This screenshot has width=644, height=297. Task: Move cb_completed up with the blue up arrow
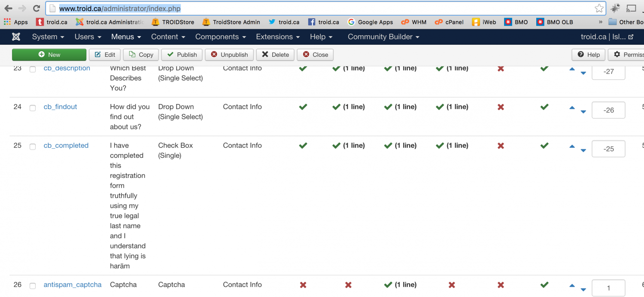tap(572, 146)
